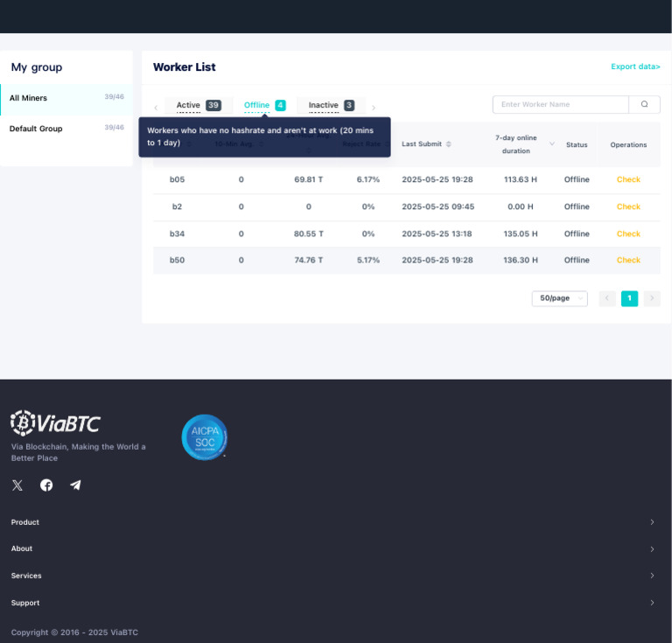Click last submit 2025-05-25 09:45
The image size is (672, 643).
[x=438, y=206]
